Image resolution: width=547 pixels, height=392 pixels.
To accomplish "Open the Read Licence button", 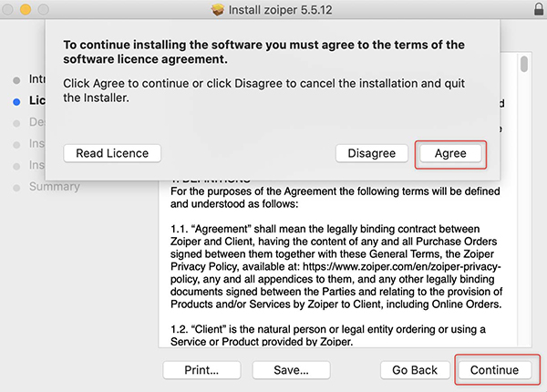I will coord(112,153).
